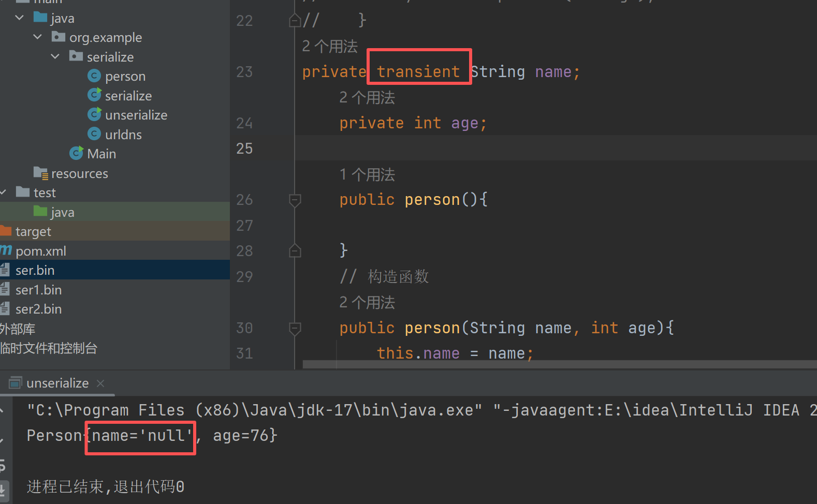Click the runnable unserialize class icon
817x504 pixels.
click(94, 115)
